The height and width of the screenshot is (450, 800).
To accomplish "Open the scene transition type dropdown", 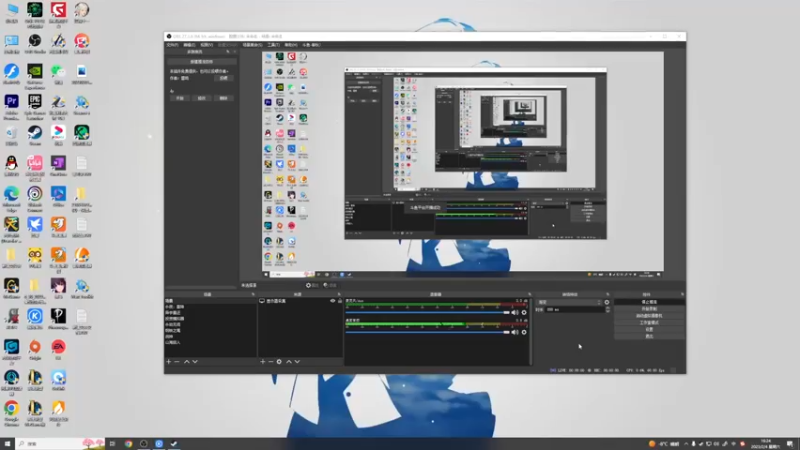I will click(x=569, y=302).
